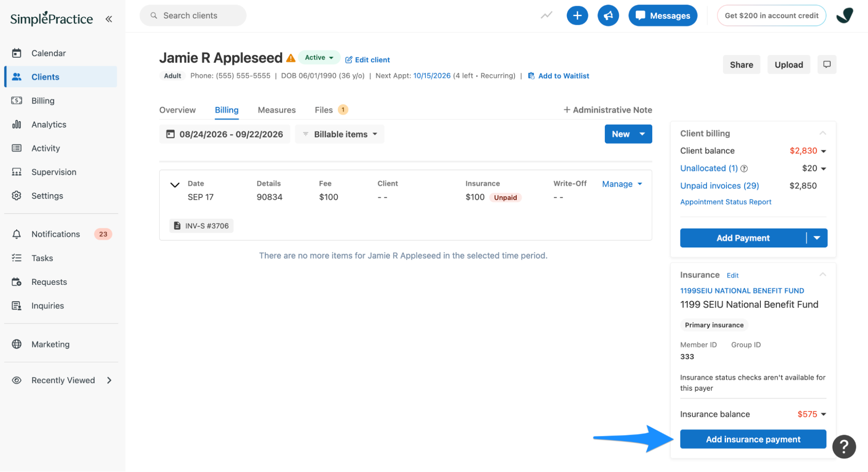Open invoice INV-S #3706
The image size is (868, 472).
(201, 226)
